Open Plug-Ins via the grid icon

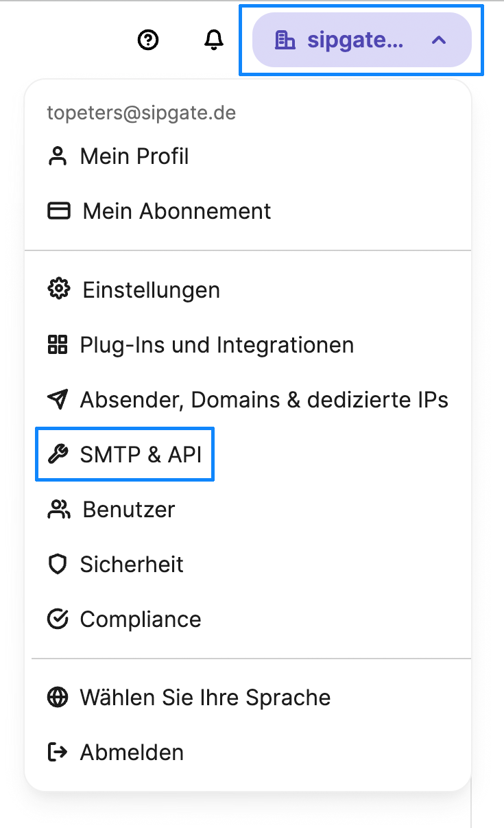(60, 344)
